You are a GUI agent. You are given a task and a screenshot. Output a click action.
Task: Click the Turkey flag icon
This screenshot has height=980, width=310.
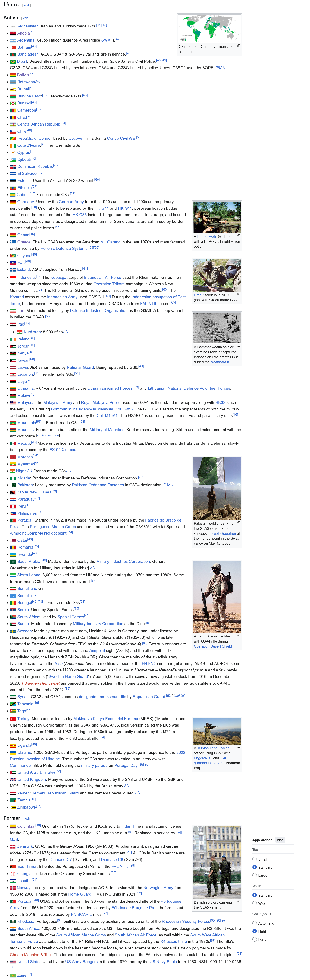point(13,719)
